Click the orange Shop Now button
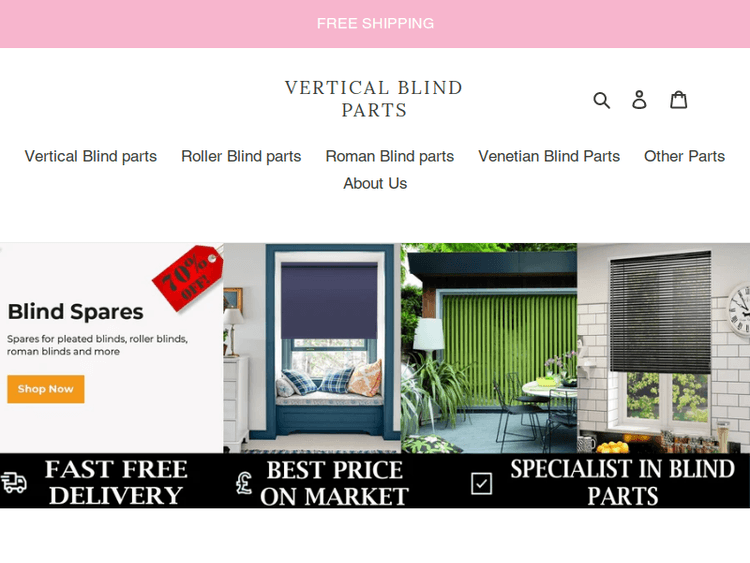750x563 pixels. click(x=46, y=389)
